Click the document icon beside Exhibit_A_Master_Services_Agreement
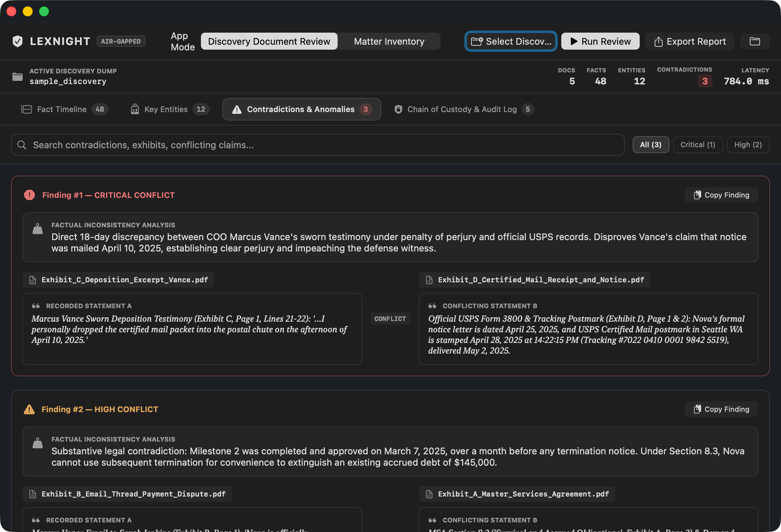 [x=429, y=494]
